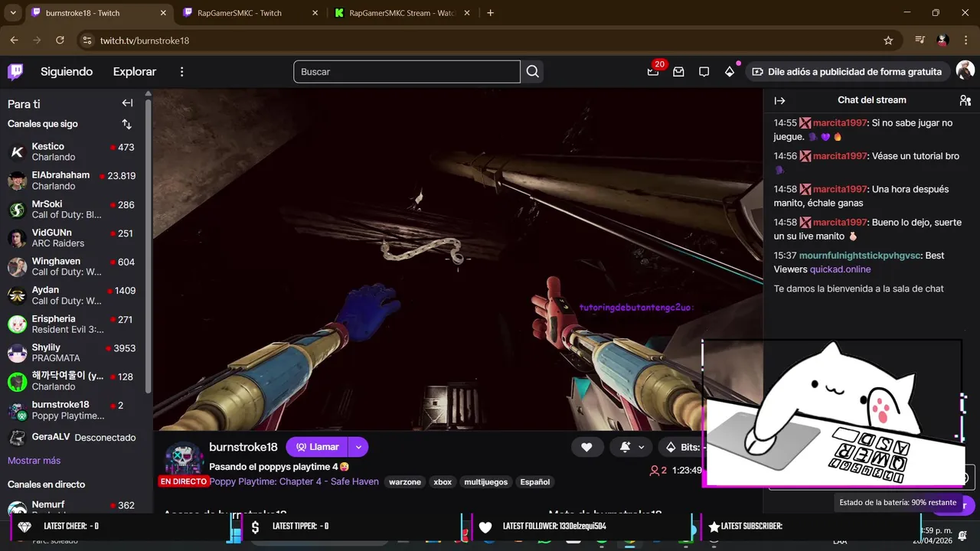Open the three-dot more menu
The height and width of the screenshot is (551, 980).
click(x=181, y=71)
